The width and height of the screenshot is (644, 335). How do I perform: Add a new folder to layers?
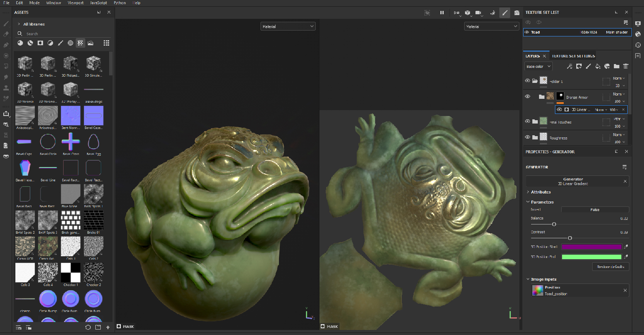point(616,66)
